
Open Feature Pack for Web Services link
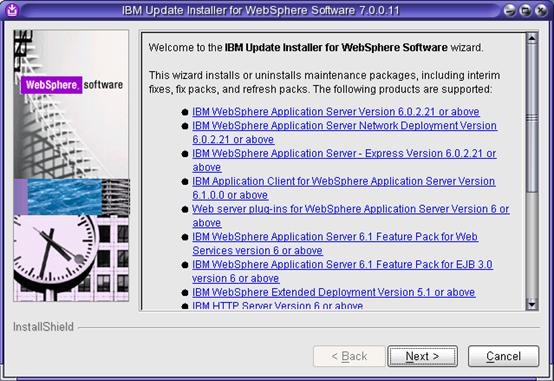(x=335, y=244)
